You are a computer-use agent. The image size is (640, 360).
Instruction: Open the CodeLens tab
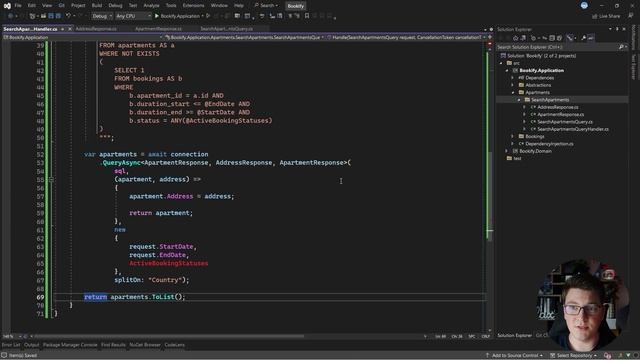tap(175, 345)
